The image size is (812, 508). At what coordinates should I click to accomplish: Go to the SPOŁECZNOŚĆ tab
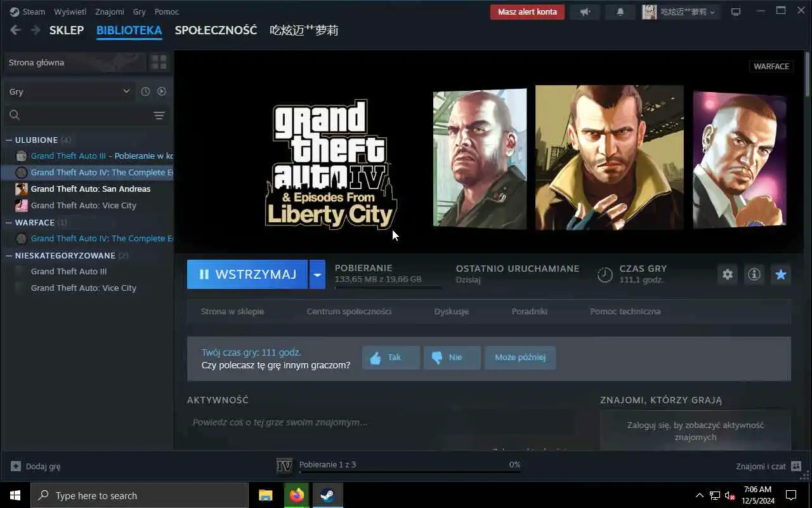pyautogui.click(x=216, y=30)
